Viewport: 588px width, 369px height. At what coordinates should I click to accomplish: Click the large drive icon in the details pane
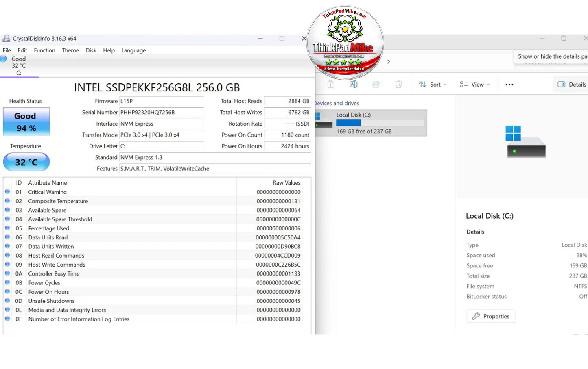pyautogui.click(x=525, y=141)
